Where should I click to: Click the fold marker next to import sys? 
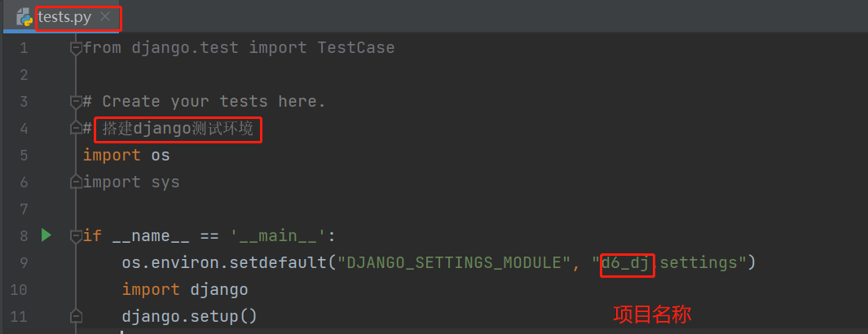coord(77,182)
